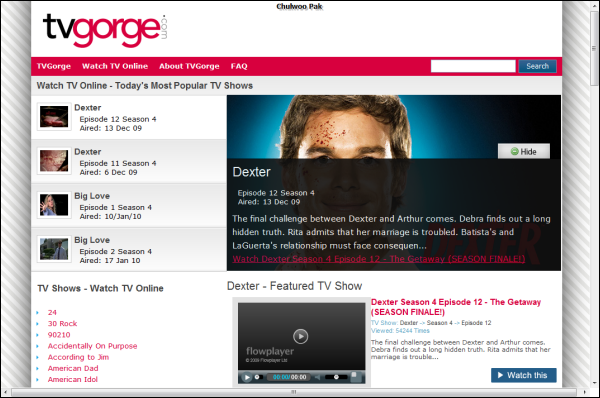The image size is (600, 398).
Task: Mute audio with the flowplayer speaker icon
Action: point(317,377)
